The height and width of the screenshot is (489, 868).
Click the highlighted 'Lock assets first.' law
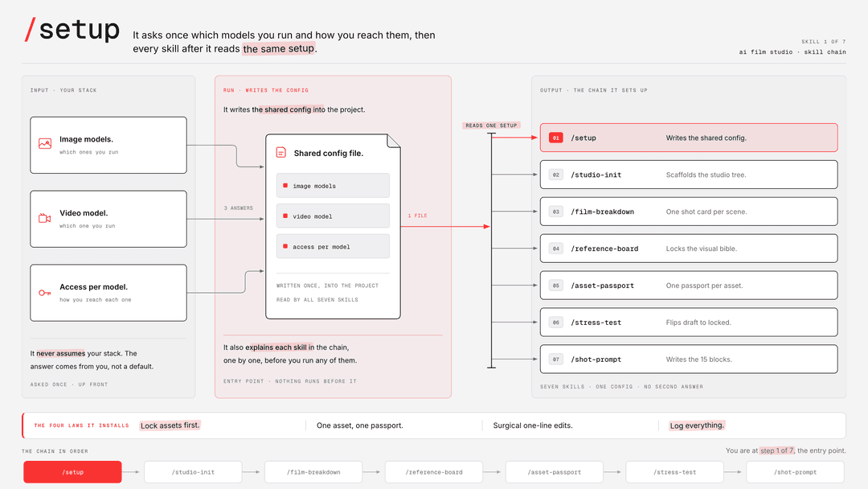170,425
